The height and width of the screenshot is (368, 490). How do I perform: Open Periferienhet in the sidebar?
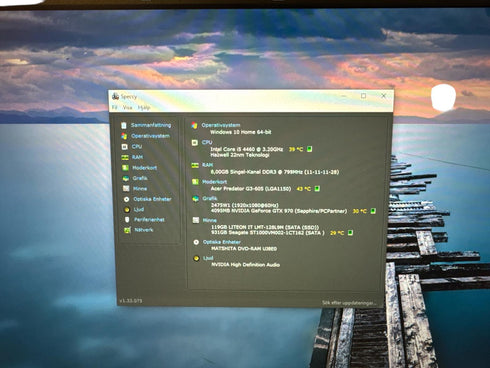[149, 220]
